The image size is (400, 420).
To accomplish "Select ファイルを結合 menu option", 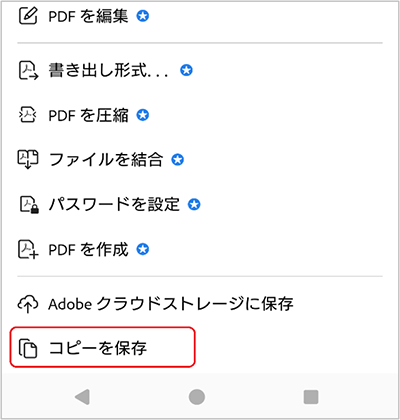I will click(200, 159).
